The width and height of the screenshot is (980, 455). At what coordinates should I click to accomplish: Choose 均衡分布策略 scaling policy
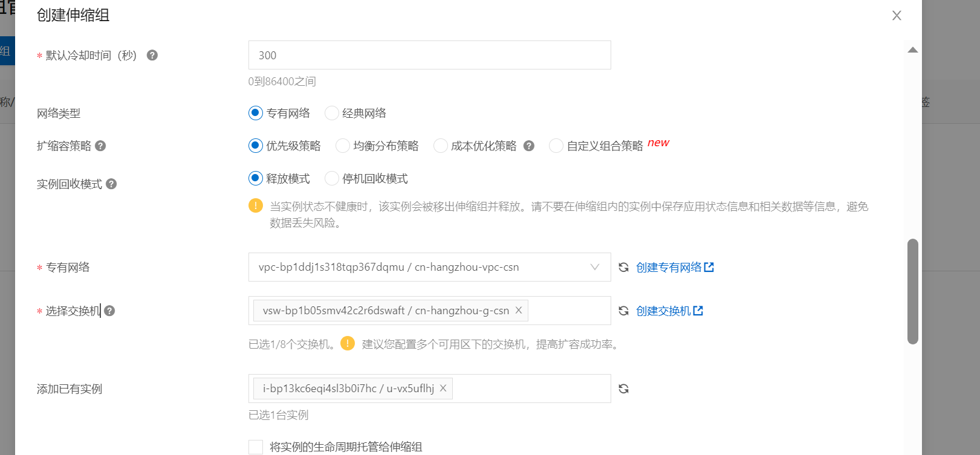coord(343,146)
